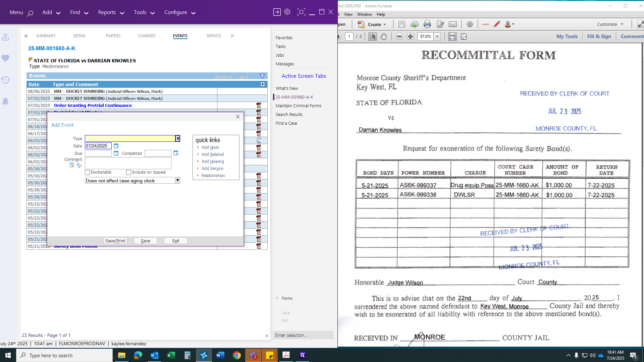Viewport: 644px width, 362px height.
Task: Click the Save/Print button
Action: pos(115,241)
